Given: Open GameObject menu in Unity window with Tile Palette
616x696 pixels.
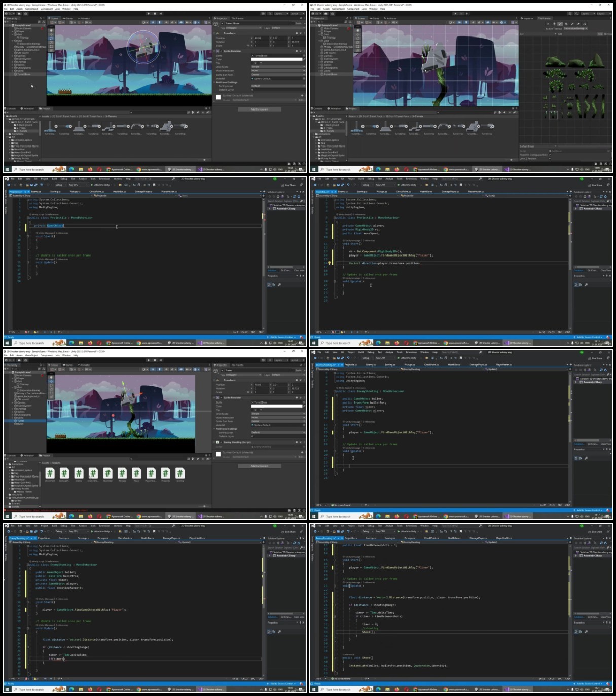Looking at the screenshot, I should (x=338, y=9).
